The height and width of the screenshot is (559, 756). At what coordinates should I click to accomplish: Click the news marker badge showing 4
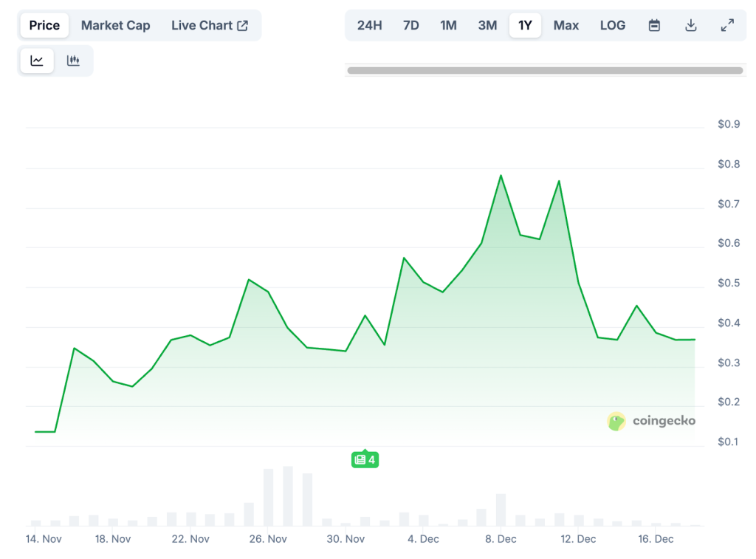[365, 459]
